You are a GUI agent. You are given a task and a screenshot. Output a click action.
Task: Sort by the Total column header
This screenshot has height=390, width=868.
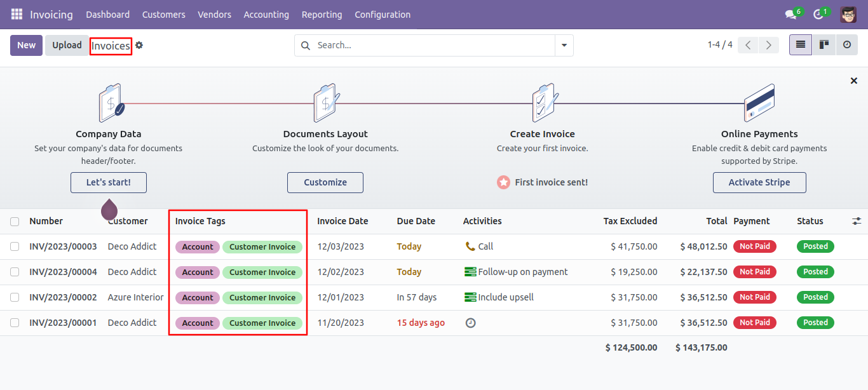pyautogui.click(x=717, y=221)
